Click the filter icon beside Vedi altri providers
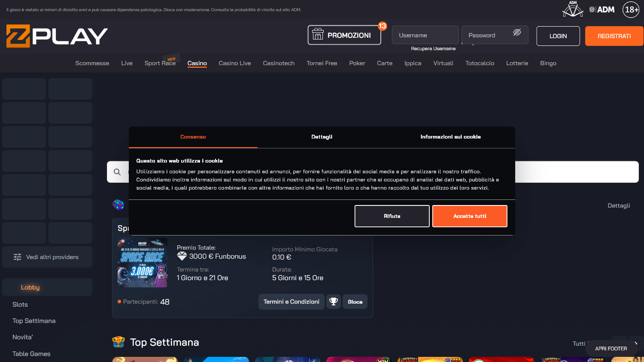 (x=17, y=257)
